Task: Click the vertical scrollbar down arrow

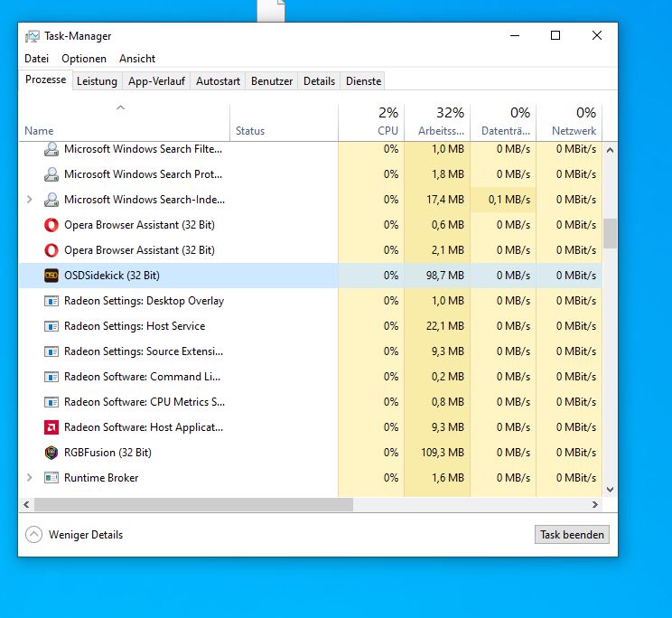Action: (x=610, y=490)
